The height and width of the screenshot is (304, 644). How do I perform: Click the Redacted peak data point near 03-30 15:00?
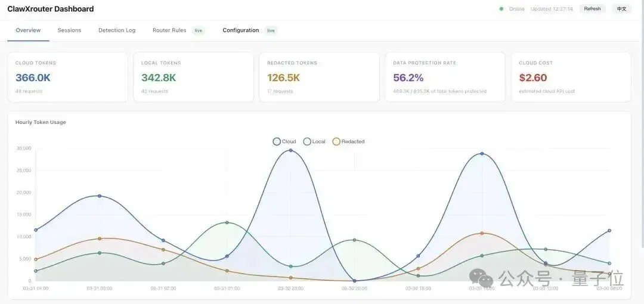pyautogui.click(x=482, y=233)
